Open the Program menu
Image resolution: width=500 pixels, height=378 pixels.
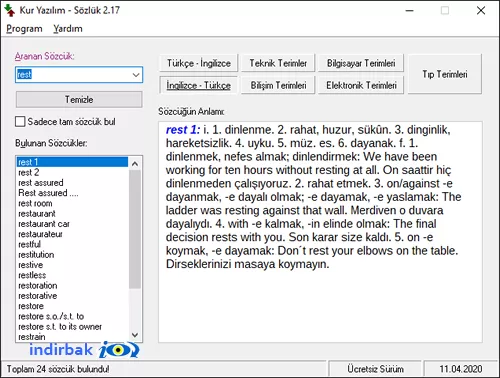(x=24, y=29)
